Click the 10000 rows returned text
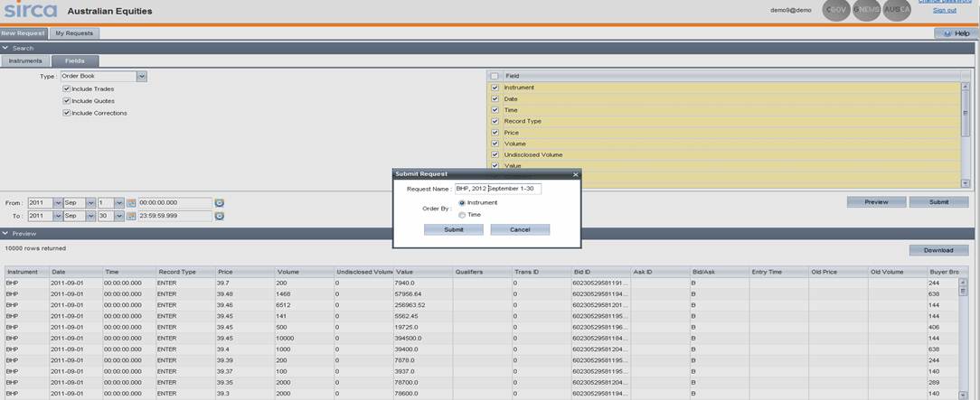 pos(35,248)
